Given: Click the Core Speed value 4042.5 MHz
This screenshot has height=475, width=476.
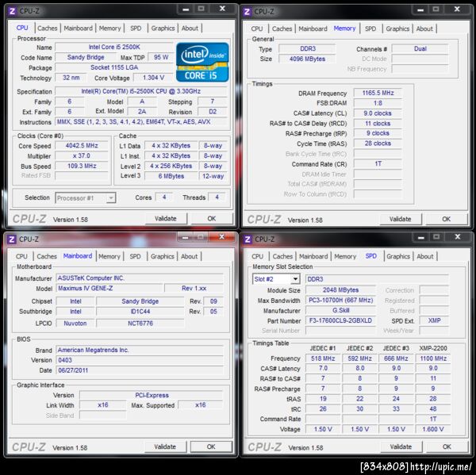Looking at the screenshot, I should point(82,146).
